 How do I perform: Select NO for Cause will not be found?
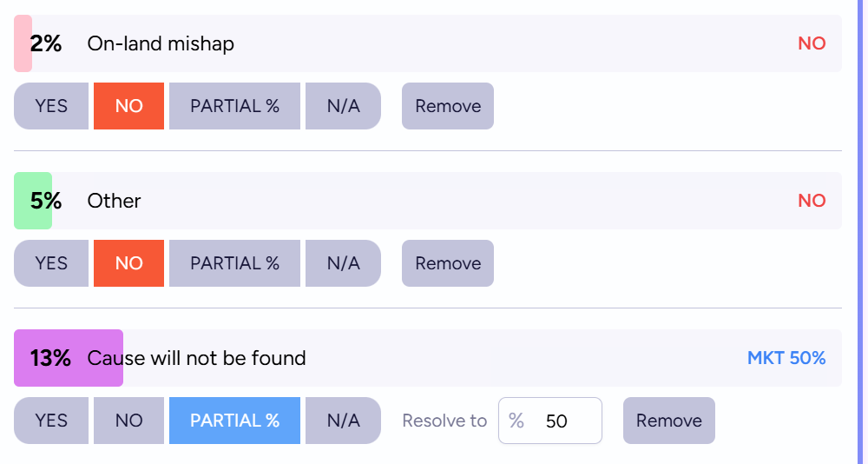pos(128,421)
